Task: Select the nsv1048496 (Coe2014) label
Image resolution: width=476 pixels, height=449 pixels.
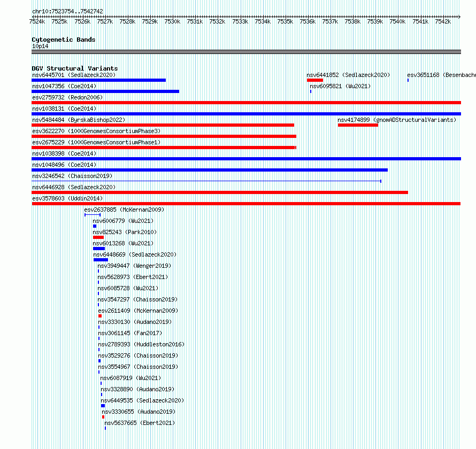Action: click(64, 165)
